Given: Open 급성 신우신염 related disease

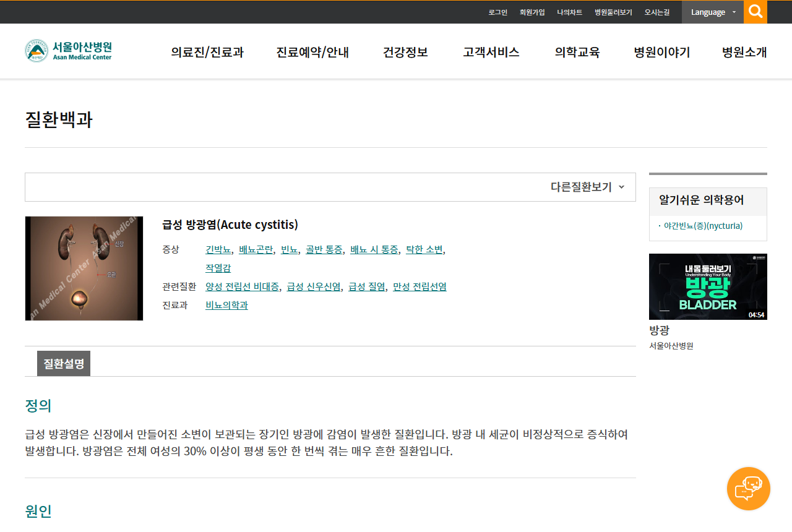Looking at the screenshot, I should [314, 287].
